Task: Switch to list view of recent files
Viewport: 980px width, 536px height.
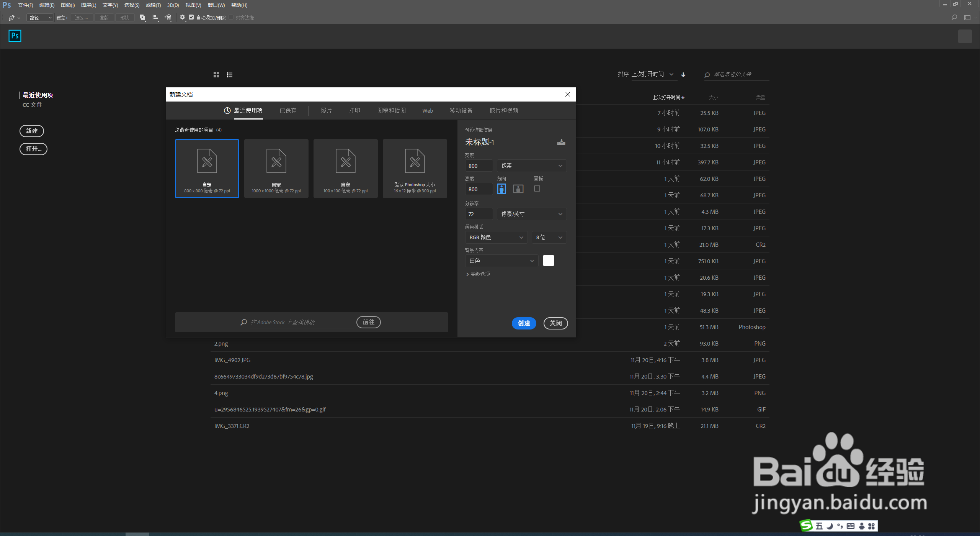Action: (230, 75)
